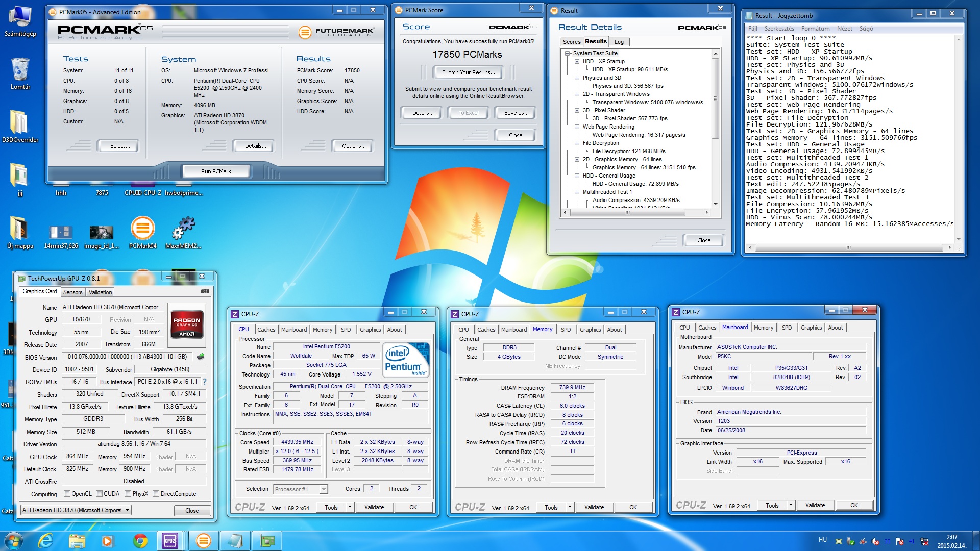The width and height of the screenshot is (980, 551).
Task: Click Save as button in PCMark Score
Action: pyautogui.click(x=516, y=113)
